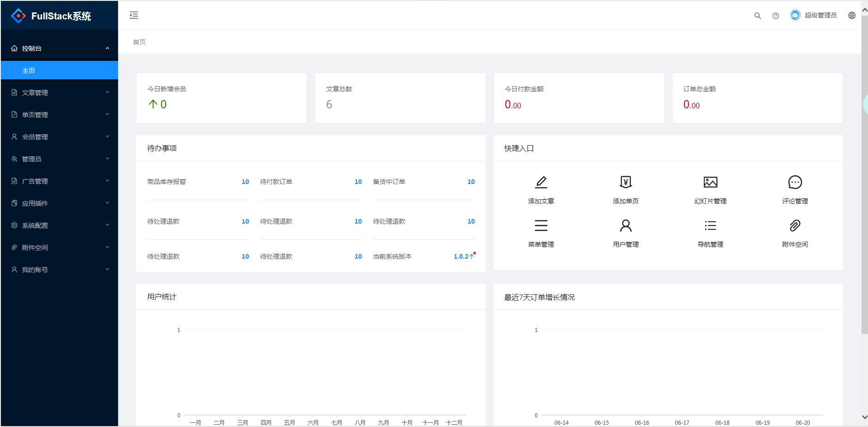Click the 今日付款金额 value 0.00
The image size is (868, 427).
(513, 105)
